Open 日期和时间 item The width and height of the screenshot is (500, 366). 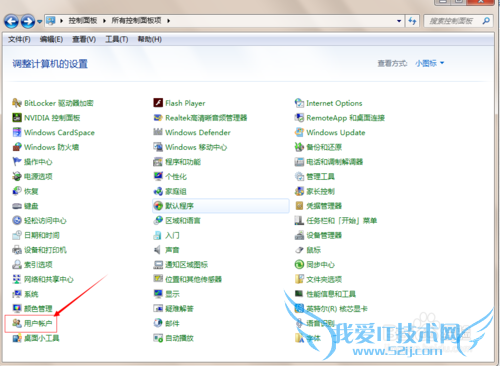coord(36,235)
